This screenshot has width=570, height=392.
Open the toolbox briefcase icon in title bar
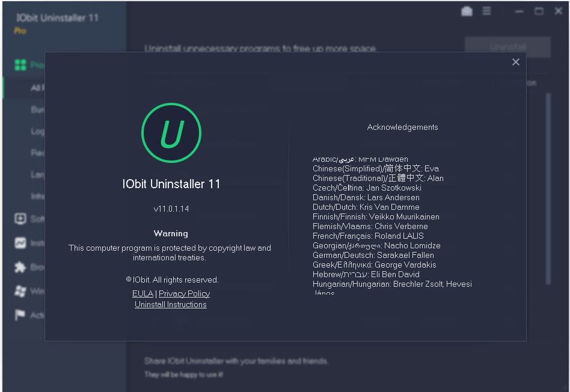click(x=467, y=11)
